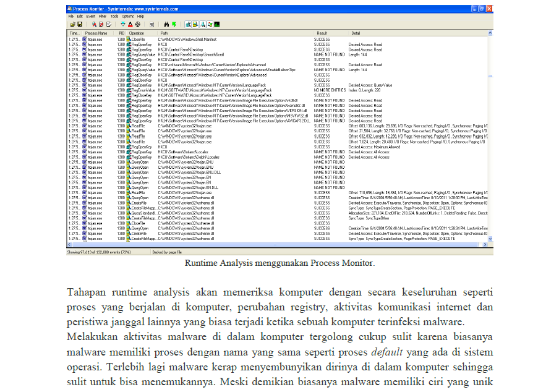559x392 pixels.
Task: Click the Desired Access: Query Value detail
Action: (370, 85)
